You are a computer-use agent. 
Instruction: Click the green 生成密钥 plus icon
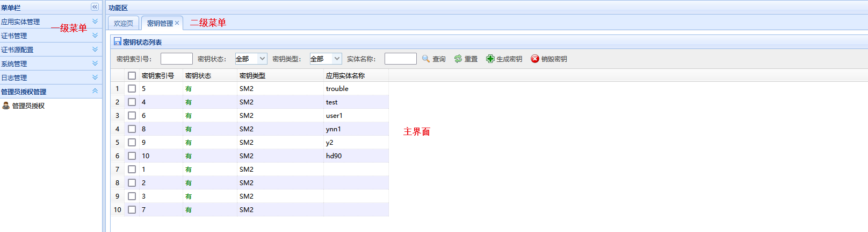[490, 59]
